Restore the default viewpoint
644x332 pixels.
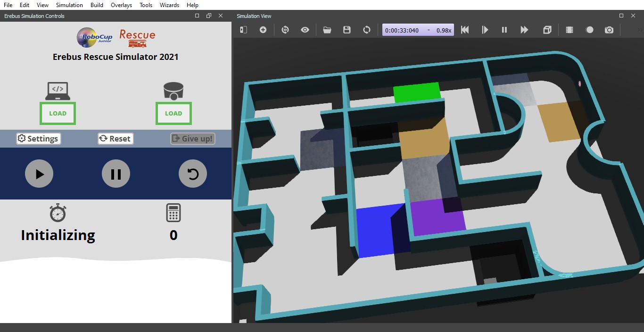point(285,30)
